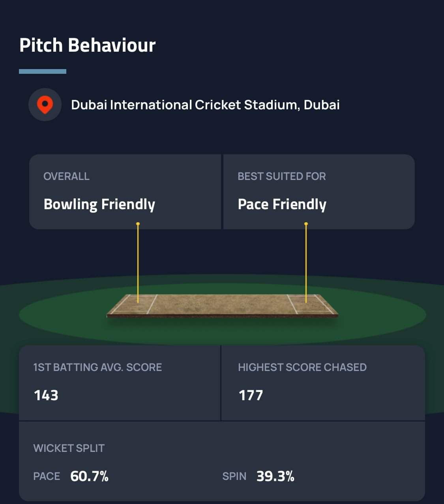This screenshot has width=444, height=504.
Task: Click the left crease of the pitch
Action: click(152, 304)
